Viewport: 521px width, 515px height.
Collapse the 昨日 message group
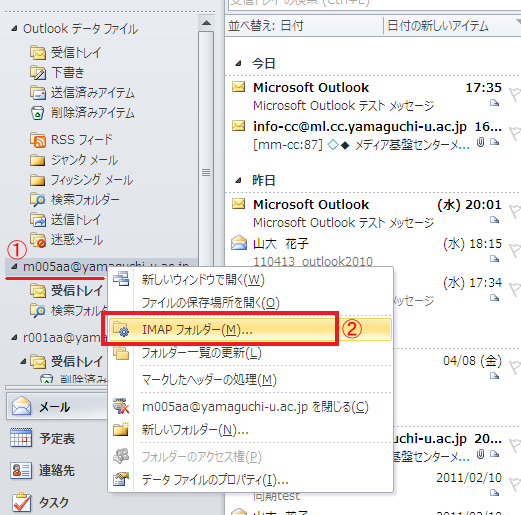238,180
